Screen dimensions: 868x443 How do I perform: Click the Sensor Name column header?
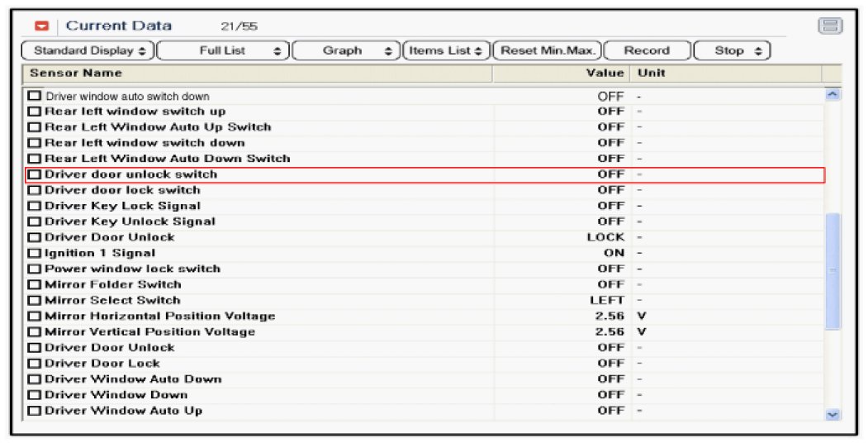click(256, 74)
